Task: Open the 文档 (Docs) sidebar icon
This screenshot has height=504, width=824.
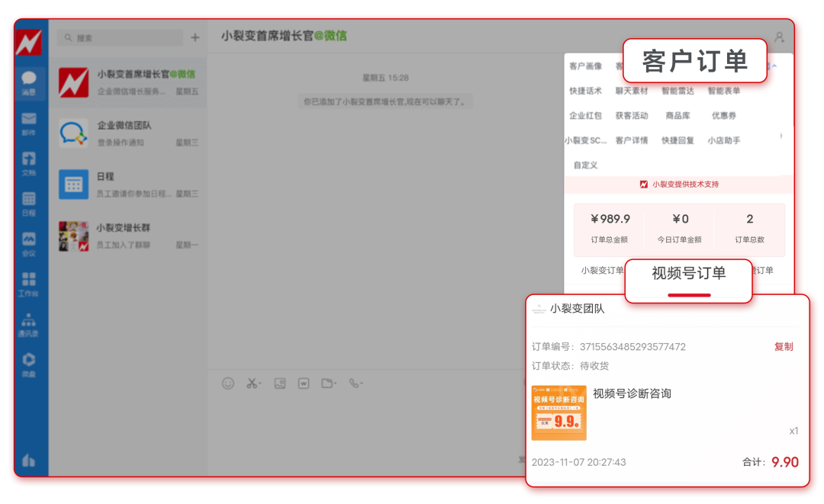Action: pos(29,158)
